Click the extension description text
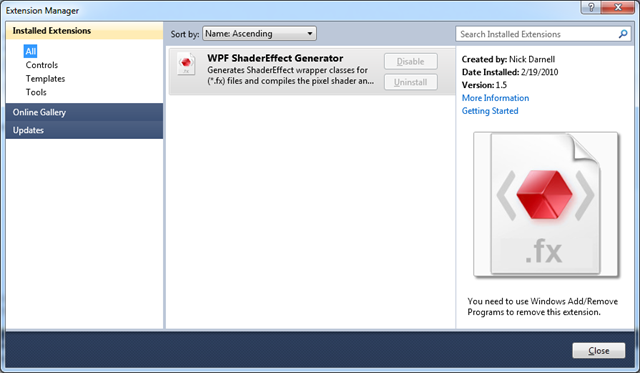The width and height of the screenshot is (640, 373). (x=290, y=75)
